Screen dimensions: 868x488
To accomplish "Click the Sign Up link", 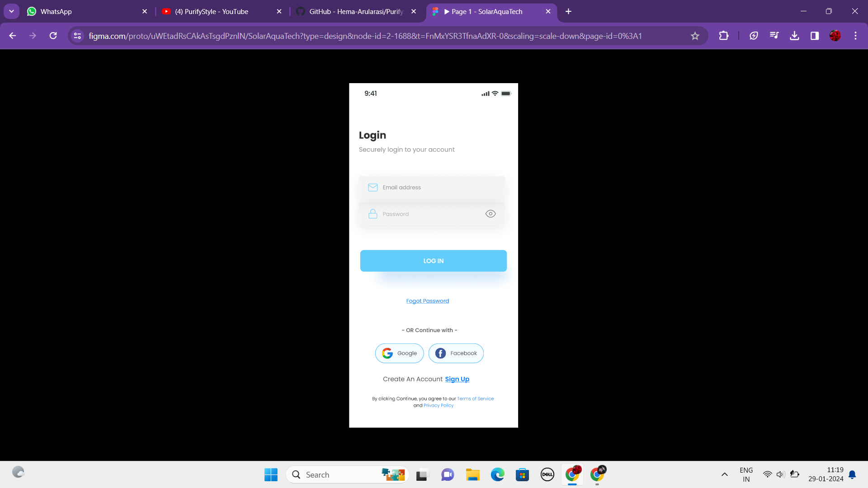I will [457, 379].
